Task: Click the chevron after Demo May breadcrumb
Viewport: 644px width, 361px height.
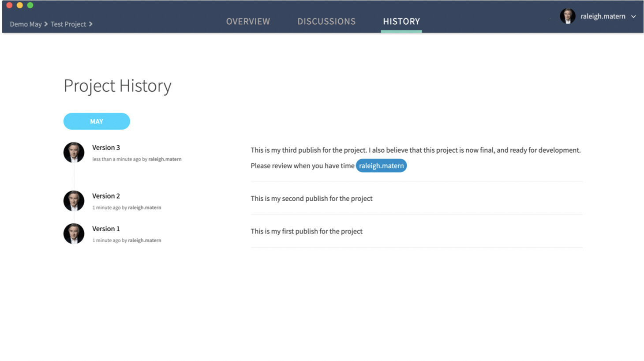Action: pos(46,24)
